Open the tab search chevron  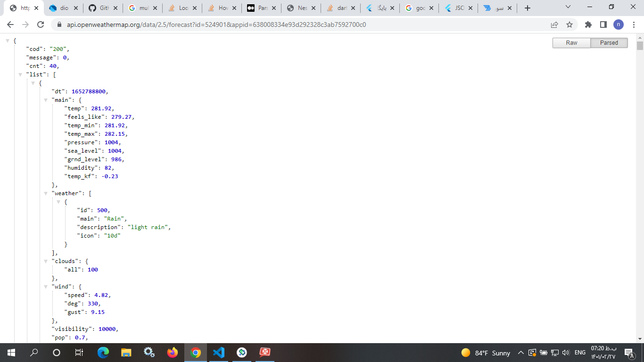click(568, 7)
